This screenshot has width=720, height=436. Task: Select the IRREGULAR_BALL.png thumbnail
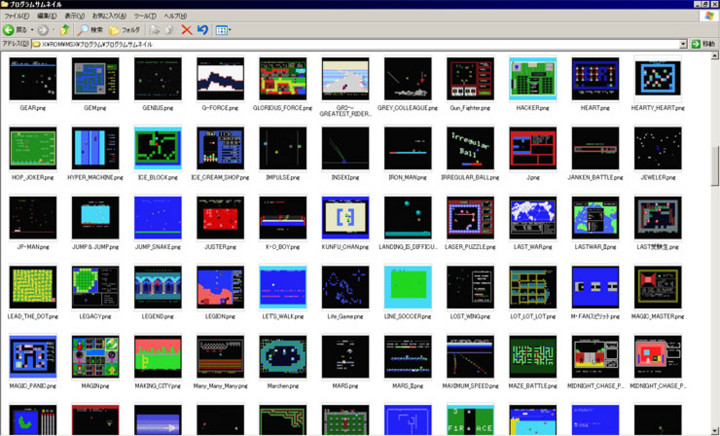click(470, 148)
